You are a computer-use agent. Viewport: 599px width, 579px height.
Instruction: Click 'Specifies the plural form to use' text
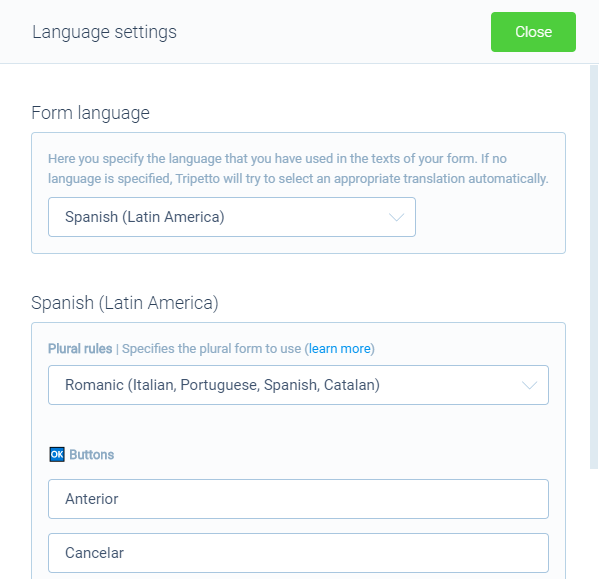coord(212,349)
